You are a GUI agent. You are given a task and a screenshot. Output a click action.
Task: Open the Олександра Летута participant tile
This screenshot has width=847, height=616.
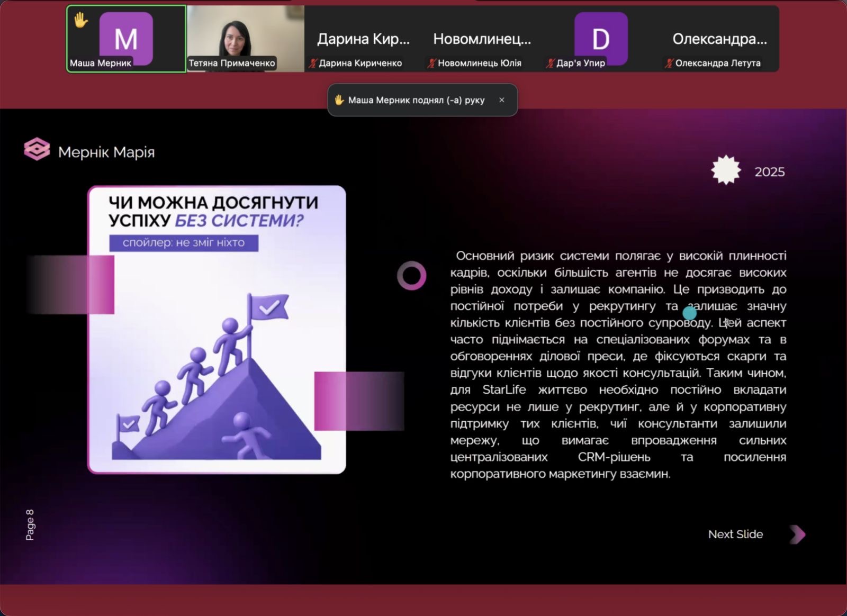(719, 39)
